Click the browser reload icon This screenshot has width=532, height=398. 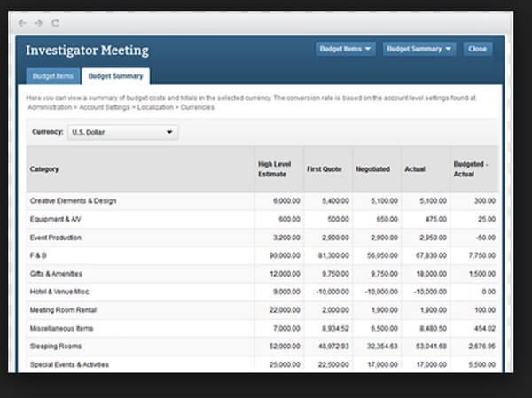55,22
